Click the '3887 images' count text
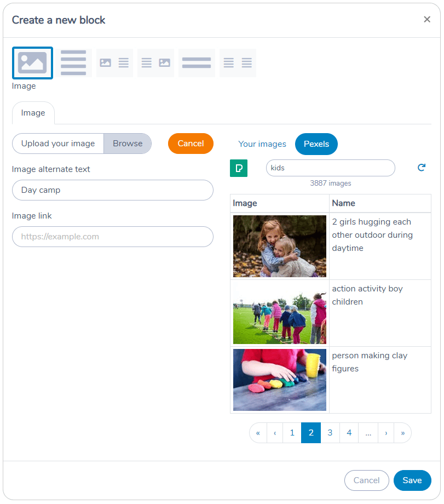The width and height of the screenshot is (444, 504). (x=331, y=183)
